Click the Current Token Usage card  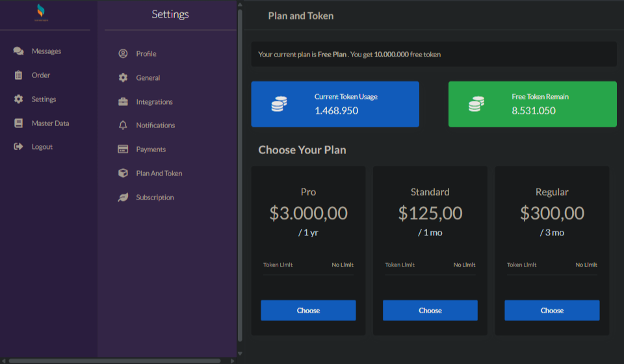335,104
